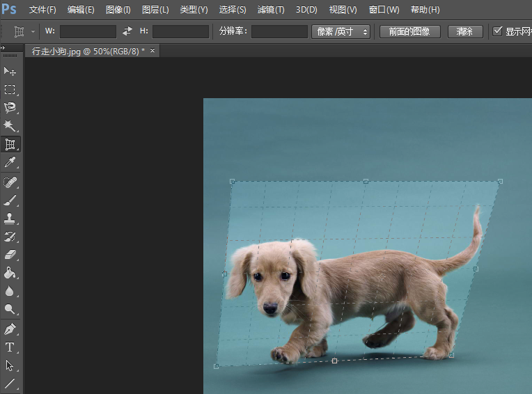Select the Rectangular Marquee tool
The height and width of the screenshot is (394, 532).
(10, 90)
